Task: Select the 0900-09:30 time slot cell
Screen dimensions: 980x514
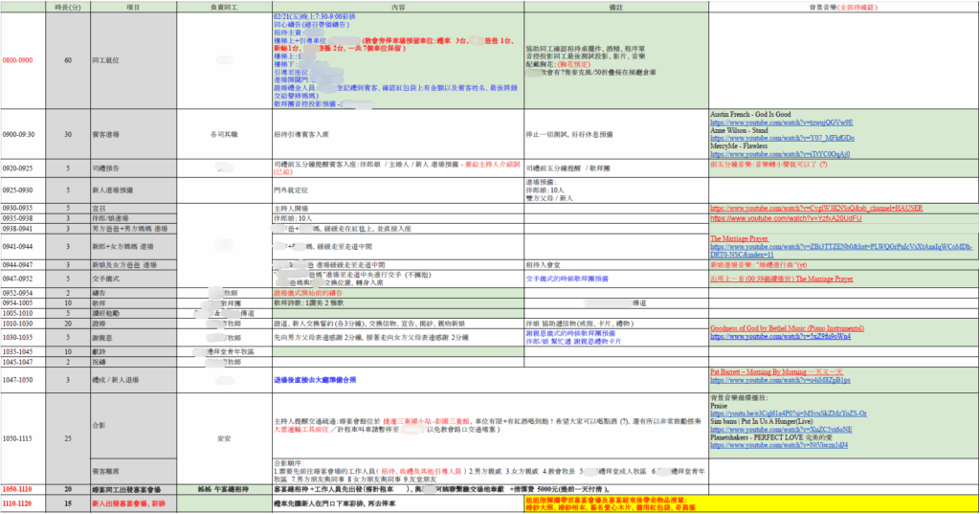Action: (21, 134)
